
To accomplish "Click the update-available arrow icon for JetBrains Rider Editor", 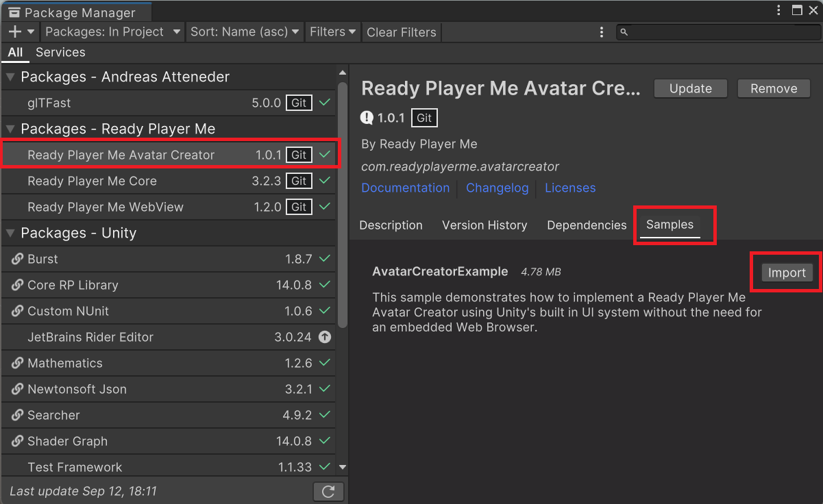I will tap(325, 337).
